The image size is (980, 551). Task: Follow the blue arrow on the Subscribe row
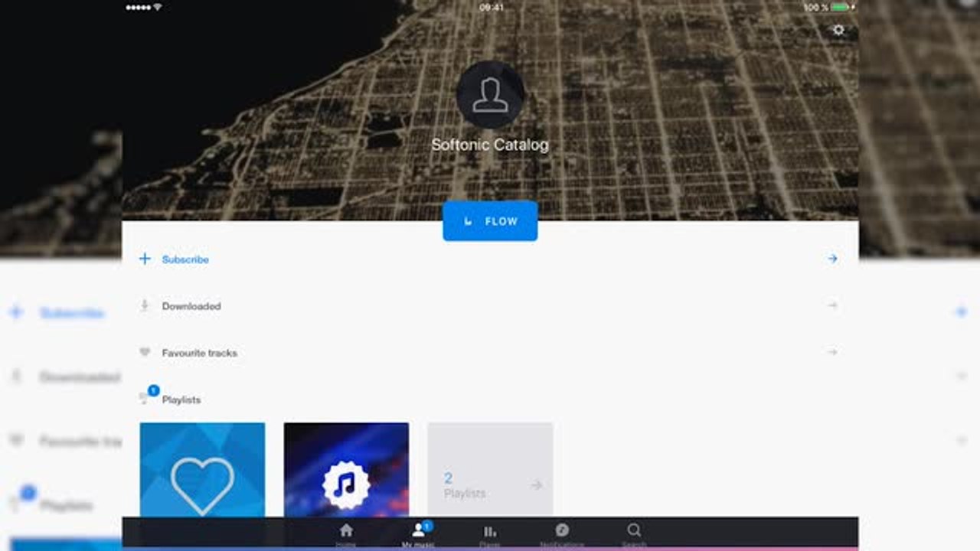pyautogui.click(x=832, y=259)
